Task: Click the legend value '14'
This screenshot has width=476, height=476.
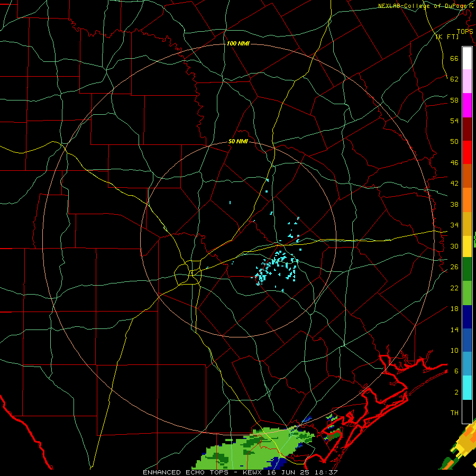Action: [454, 329]
